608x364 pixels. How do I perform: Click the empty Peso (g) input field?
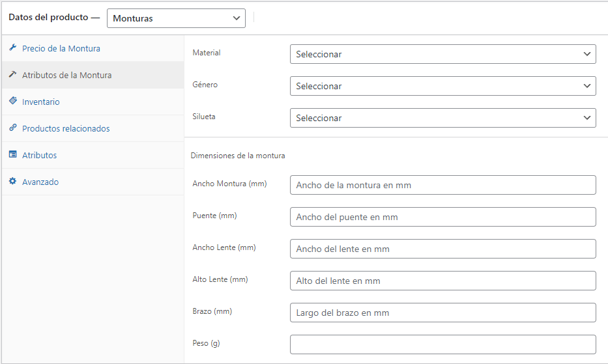(x=443, y=344)
